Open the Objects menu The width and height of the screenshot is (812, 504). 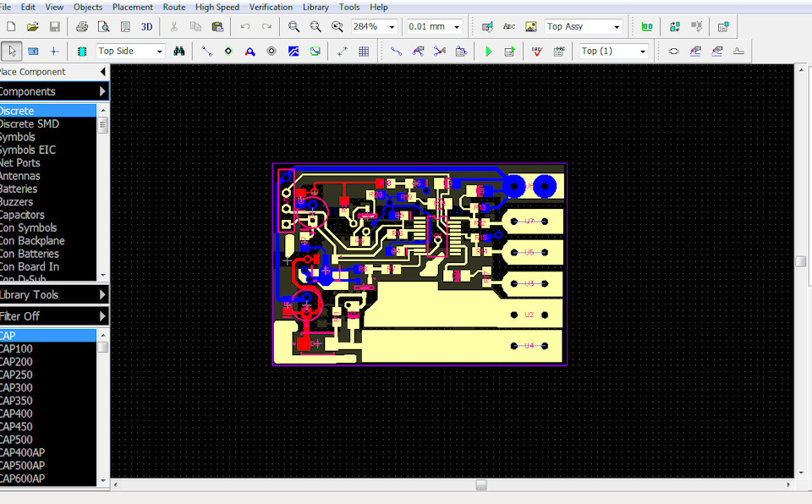(88, 8)
